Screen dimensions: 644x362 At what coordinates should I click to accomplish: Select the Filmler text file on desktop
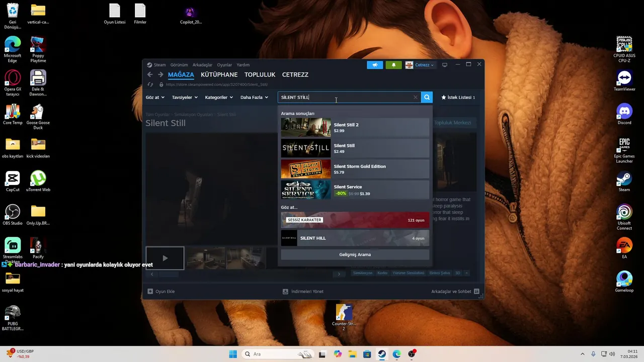[140, 14]
